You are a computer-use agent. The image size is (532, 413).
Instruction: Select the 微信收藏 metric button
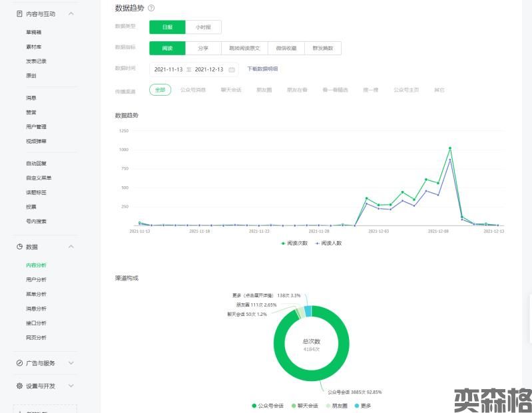pos(286,48)
